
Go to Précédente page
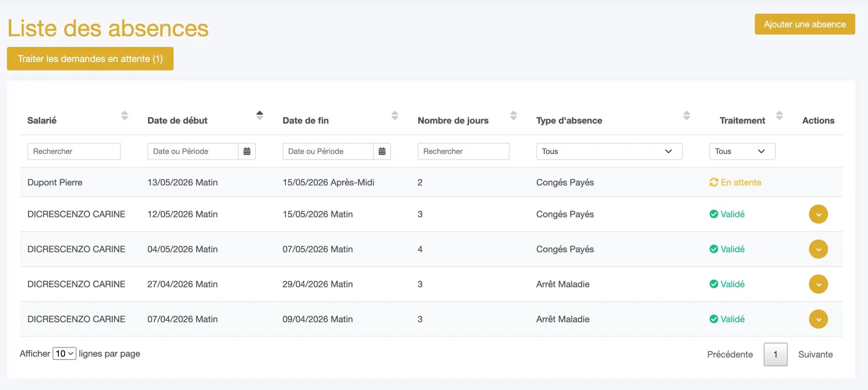730,354
